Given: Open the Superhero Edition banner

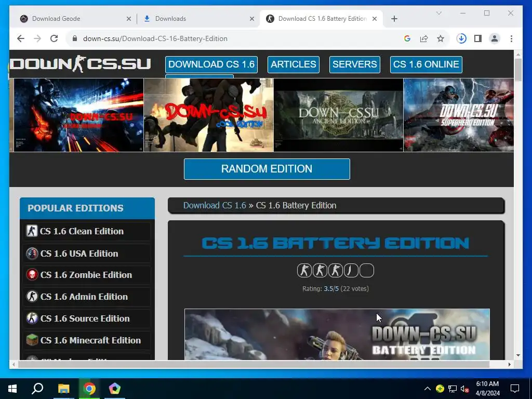Looking at the screenshot, I should [x=458, y=115].
